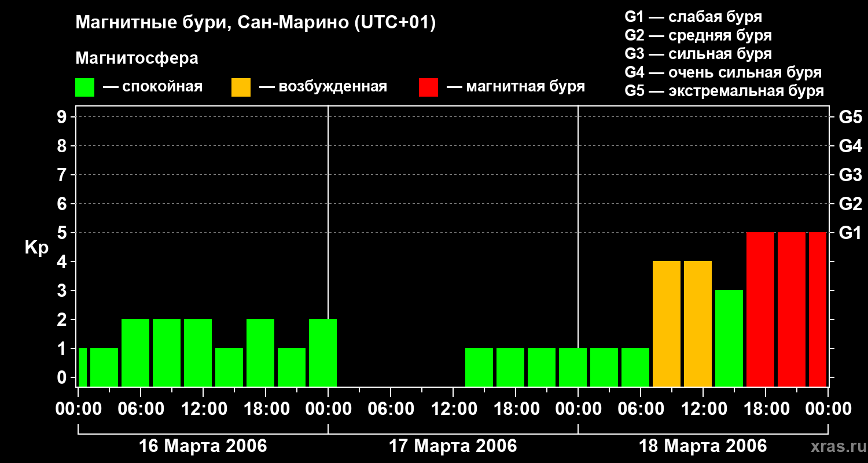Click the legend label '— возбужденная'
This screenshot has height=463, width=868.
[x=323, y=87]
